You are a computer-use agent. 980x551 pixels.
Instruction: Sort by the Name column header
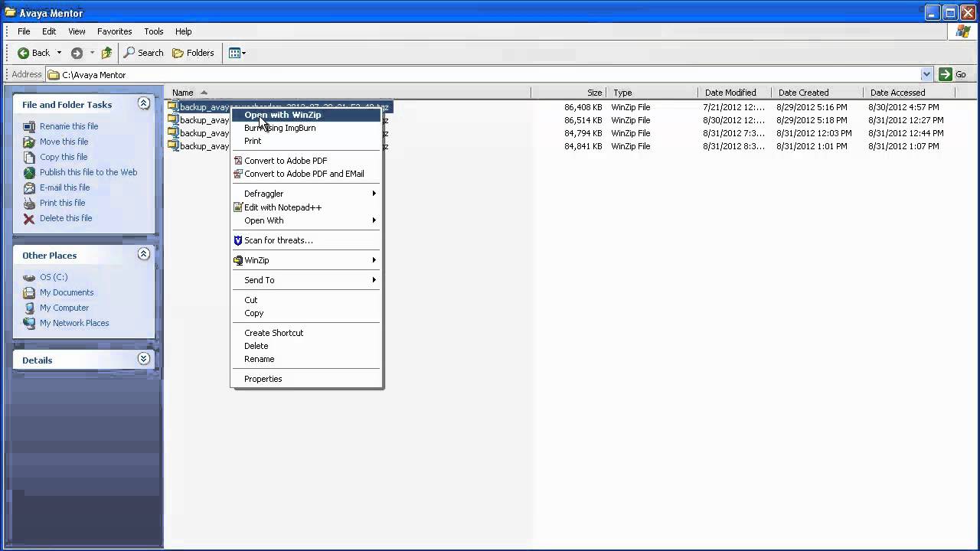tap(348, 93)
